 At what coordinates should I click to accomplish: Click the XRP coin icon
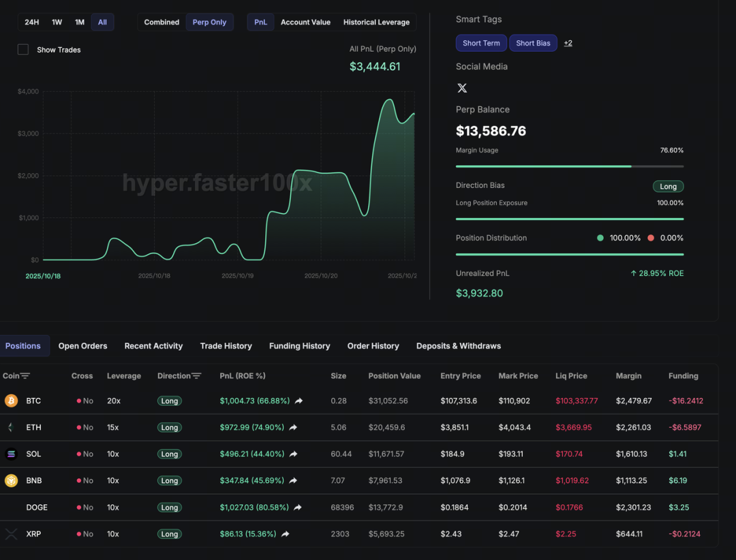(x=11, y=534)
